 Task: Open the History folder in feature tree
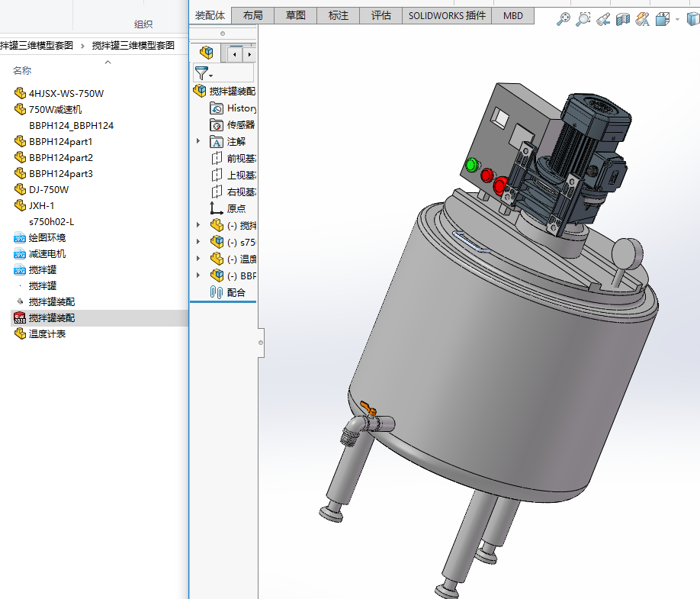coord(241,108)
